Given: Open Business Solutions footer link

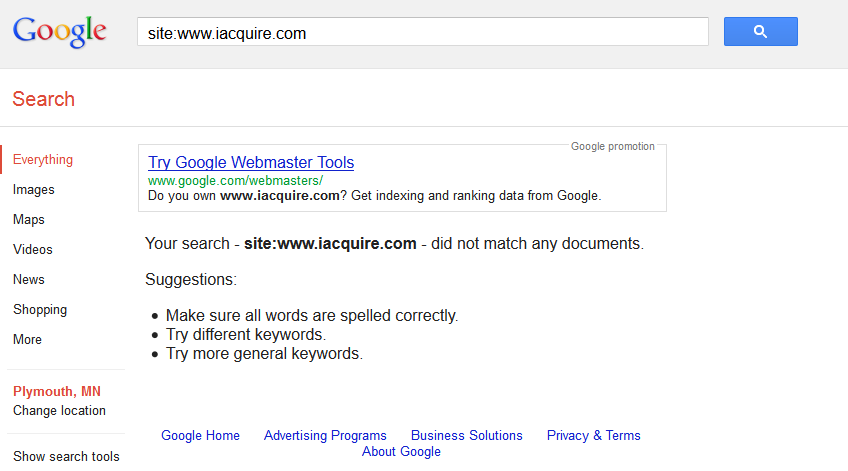Looking at the screenshot, I should [x=467, y=435].
